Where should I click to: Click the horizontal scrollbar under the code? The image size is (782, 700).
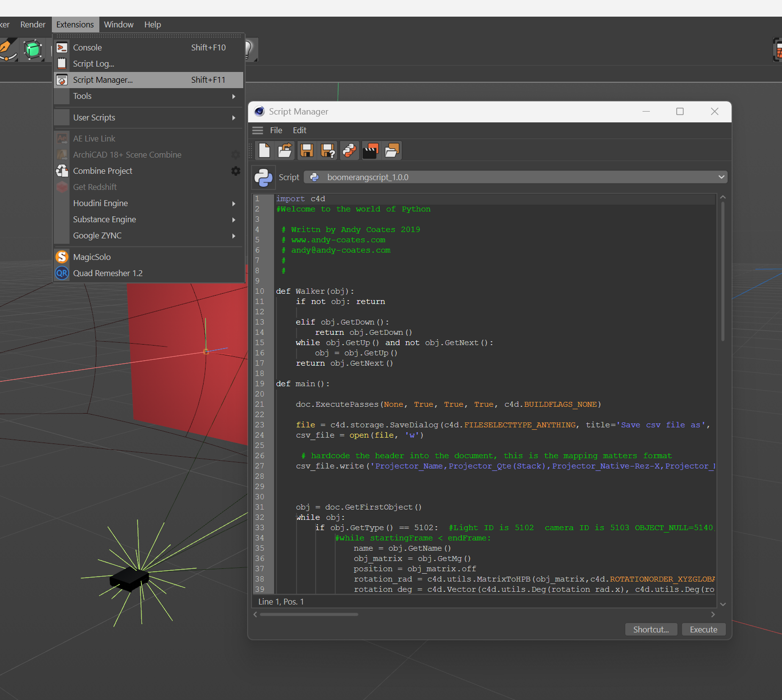[309, 614]
